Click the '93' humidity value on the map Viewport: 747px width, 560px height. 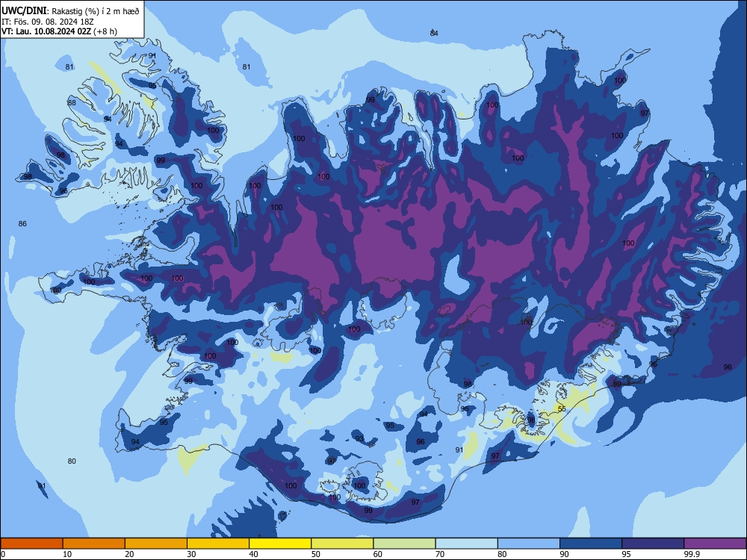359,438
